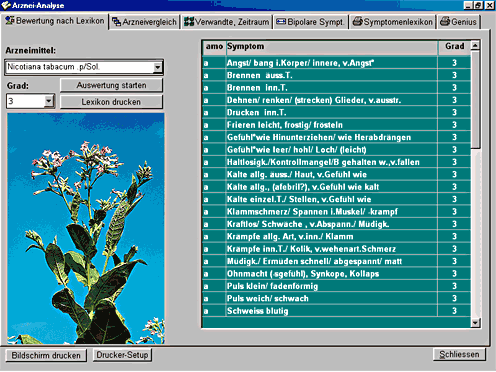The image size is (496, 372).
Task: Click the Grad column header
Action: (x=454, y=47)
